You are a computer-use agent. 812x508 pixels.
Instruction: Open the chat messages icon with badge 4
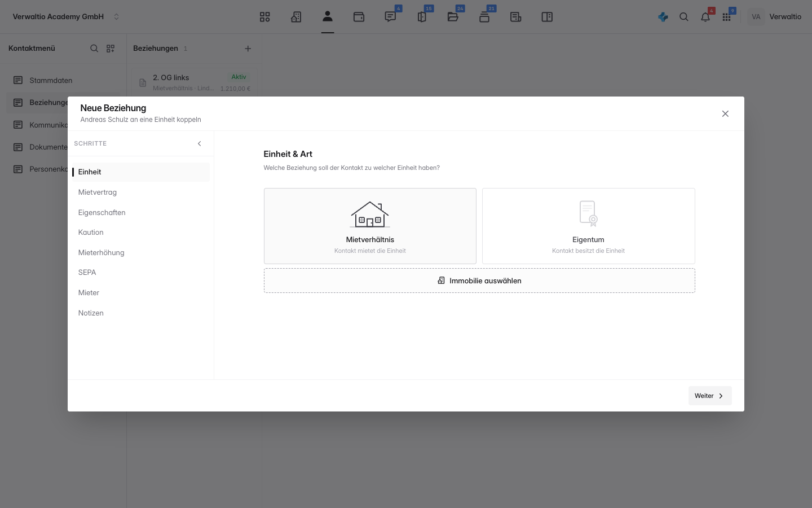click(x=390, y=17)
